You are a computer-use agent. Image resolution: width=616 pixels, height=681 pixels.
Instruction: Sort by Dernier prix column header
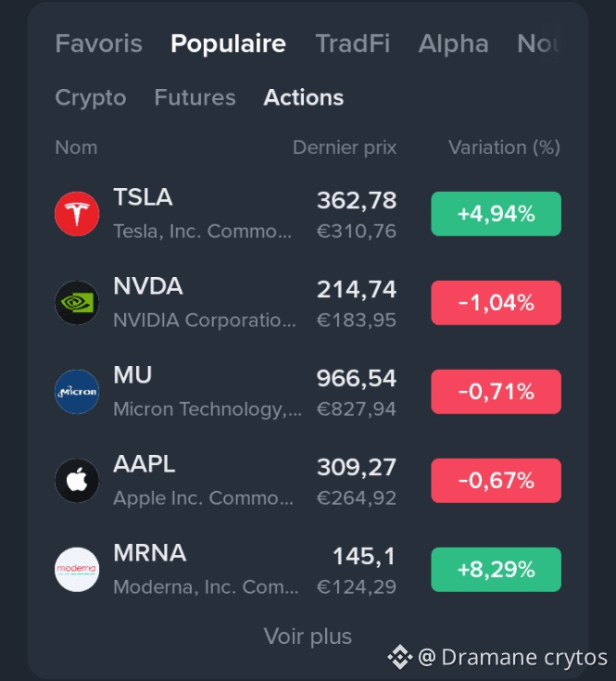tap(345, 147)
